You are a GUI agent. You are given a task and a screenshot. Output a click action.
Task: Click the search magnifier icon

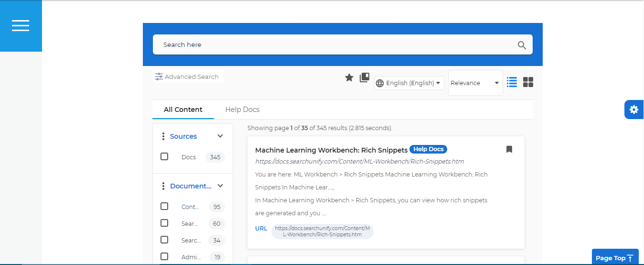click(522, 45)
